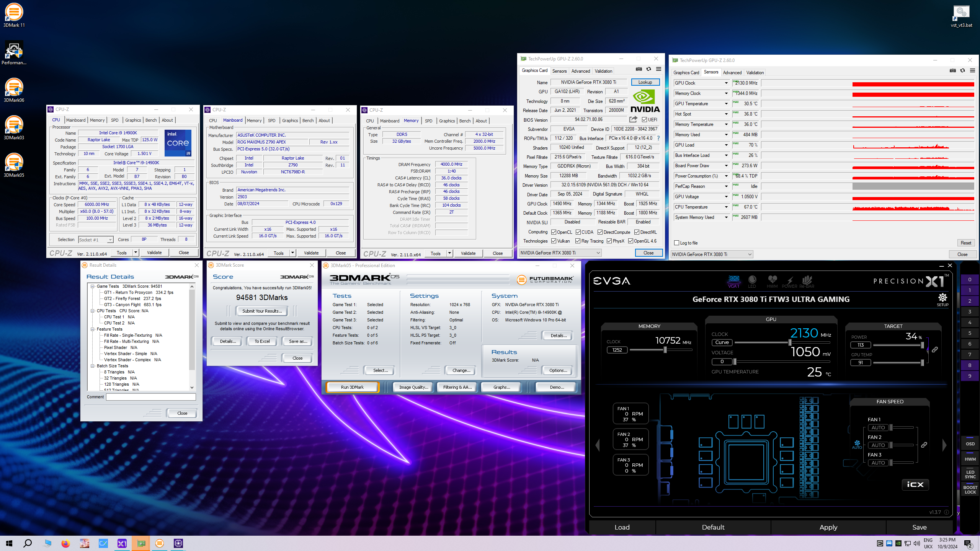Open the Board Power Draw sensor dropdown
980x551 pixels.
(726, 166)
